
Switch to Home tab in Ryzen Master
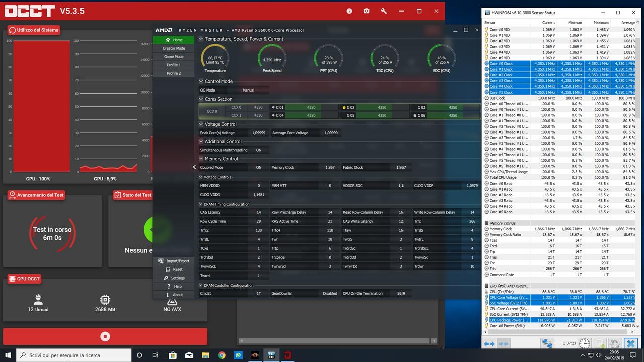click(x=174, y=40)
